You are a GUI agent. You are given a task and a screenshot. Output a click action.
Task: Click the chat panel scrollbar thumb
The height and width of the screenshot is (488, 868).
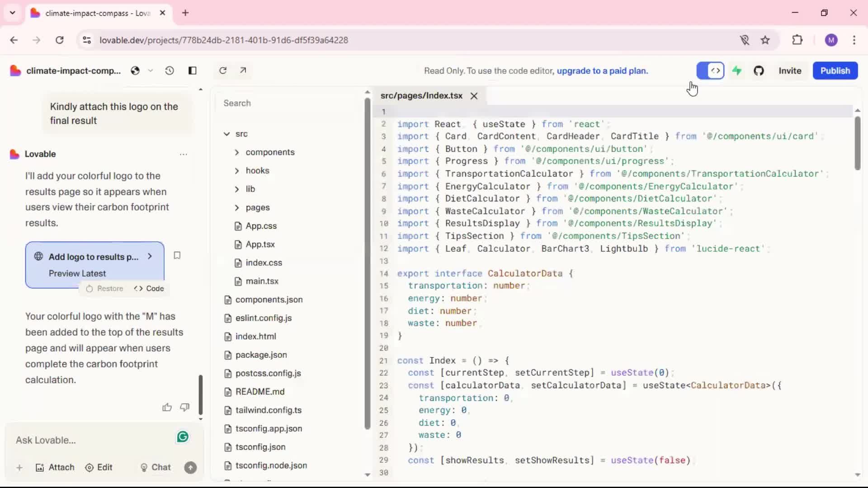200,395
